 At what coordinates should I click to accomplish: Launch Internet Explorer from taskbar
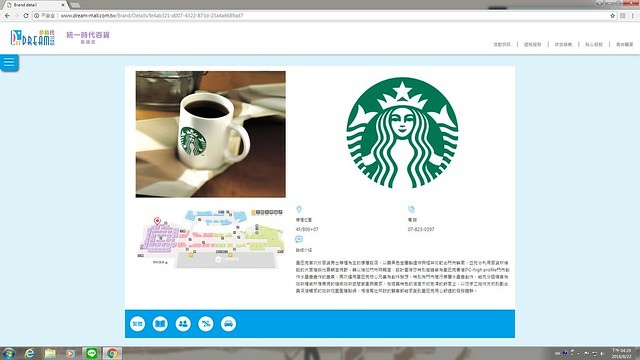point(29,353)
